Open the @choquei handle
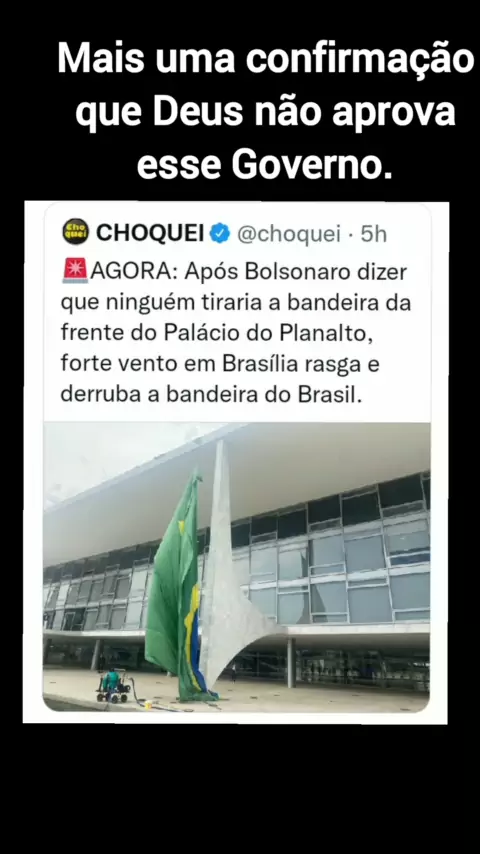 tap(288, 234)
